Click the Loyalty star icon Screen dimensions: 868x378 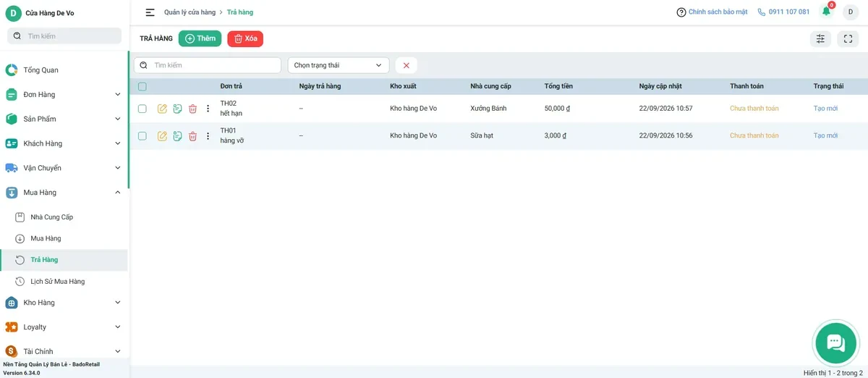(12, 327)
